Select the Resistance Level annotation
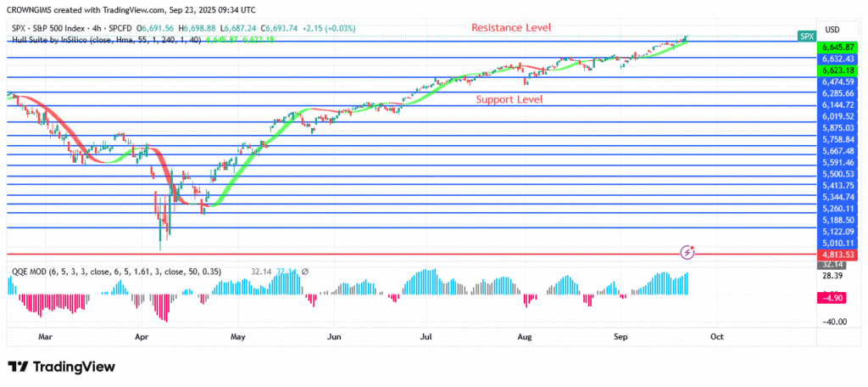This screenshot has width=868, height=387. pos(511,27)
